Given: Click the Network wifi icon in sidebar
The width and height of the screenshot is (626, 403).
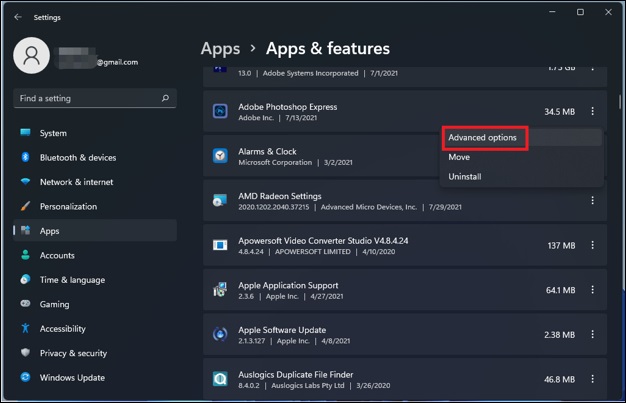Looking at the screenshot, I should pos(26,182).
